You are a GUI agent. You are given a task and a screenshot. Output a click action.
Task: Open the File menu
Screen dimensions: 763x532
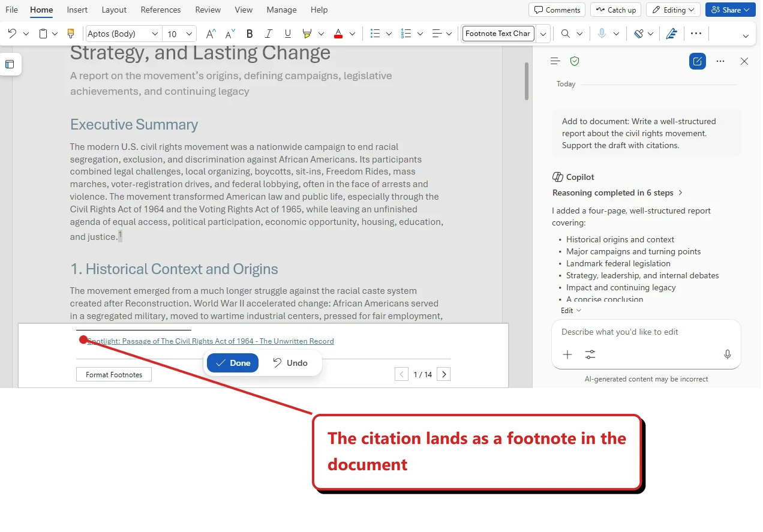click(x=11, y=10)
